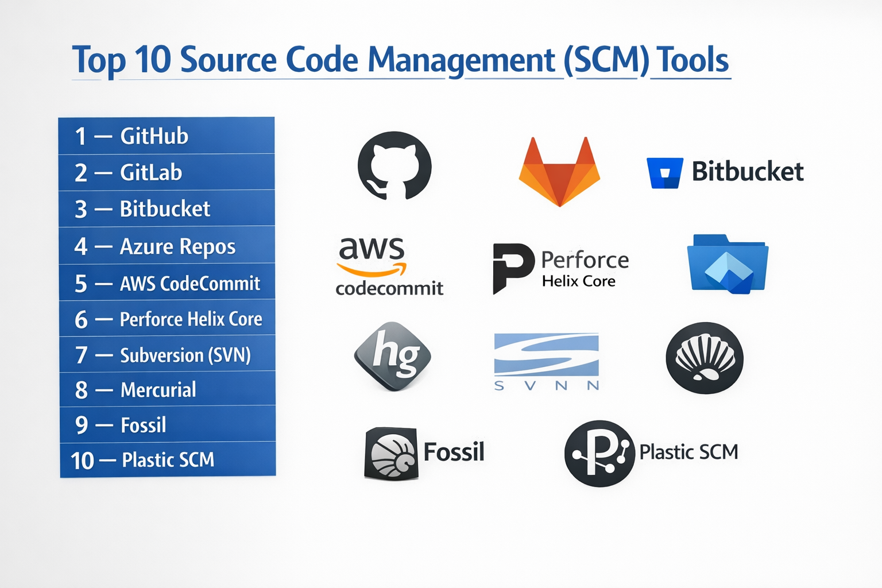Choose list row 10 — Plastic SCM
Viewport: 882px width, 588px height.
[x=168, y=460]
